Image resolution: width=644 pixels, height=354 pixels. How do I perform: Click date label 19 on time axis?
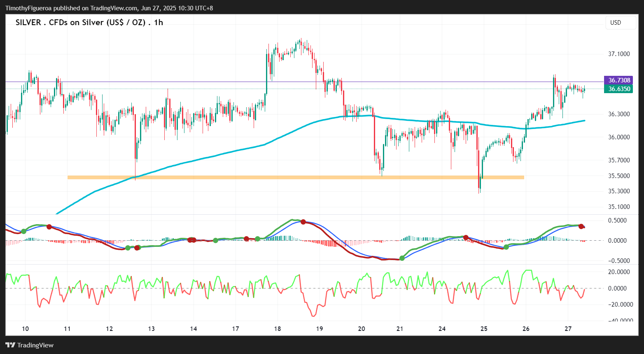click(x=320, y=329)
